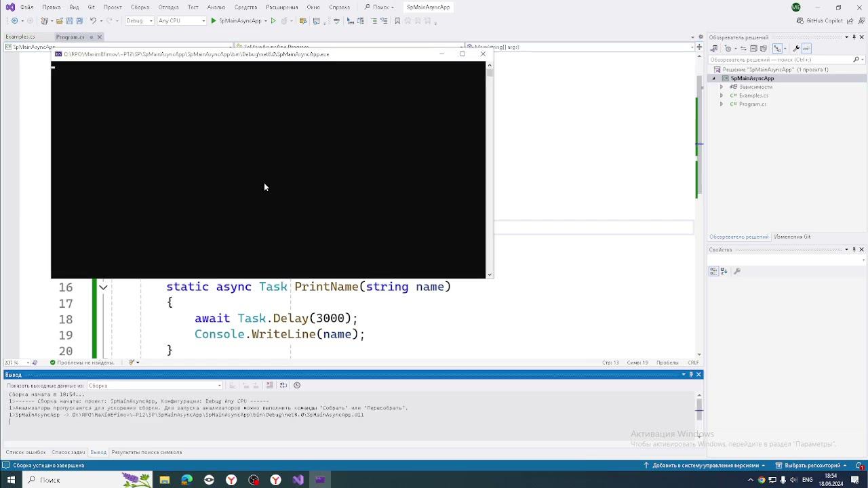This screenshot has width=868, height=488.
Task: Collapse the SpMainAsyncApp project node
Action: (713, 79)
